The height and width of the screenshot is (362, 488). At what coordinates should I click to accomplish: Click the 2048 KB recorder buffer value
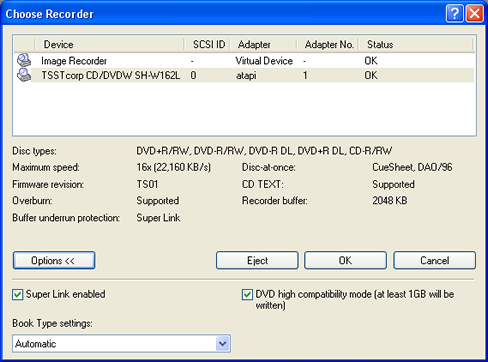[390, 200]
